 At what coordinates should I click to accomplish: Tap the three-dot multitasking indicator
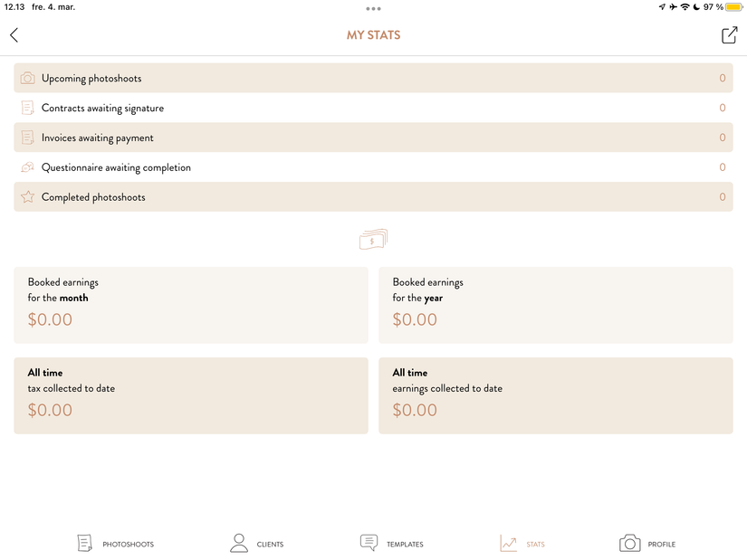(x=373, y=8)
